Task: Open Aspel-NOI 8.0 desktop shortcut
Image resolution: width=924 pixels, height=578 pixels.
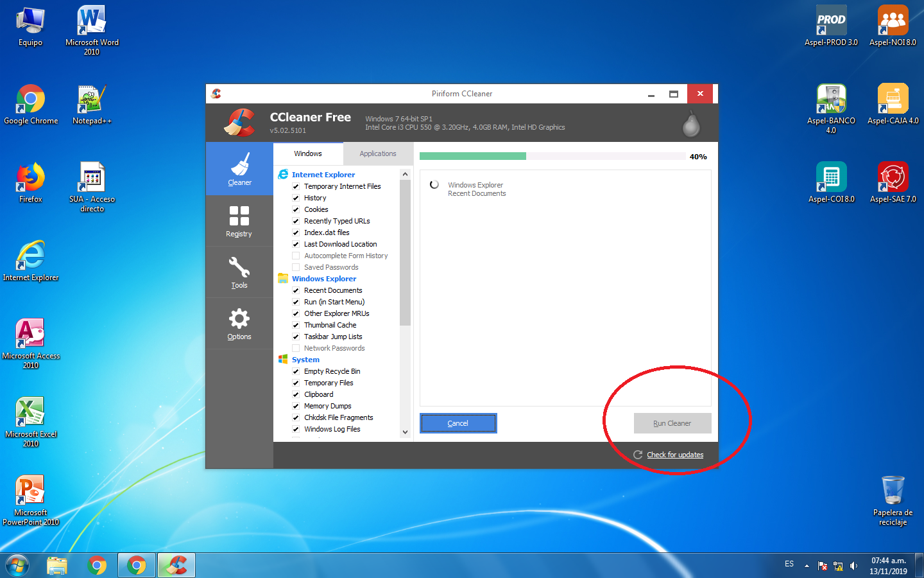Action: [x=893, y=27]
